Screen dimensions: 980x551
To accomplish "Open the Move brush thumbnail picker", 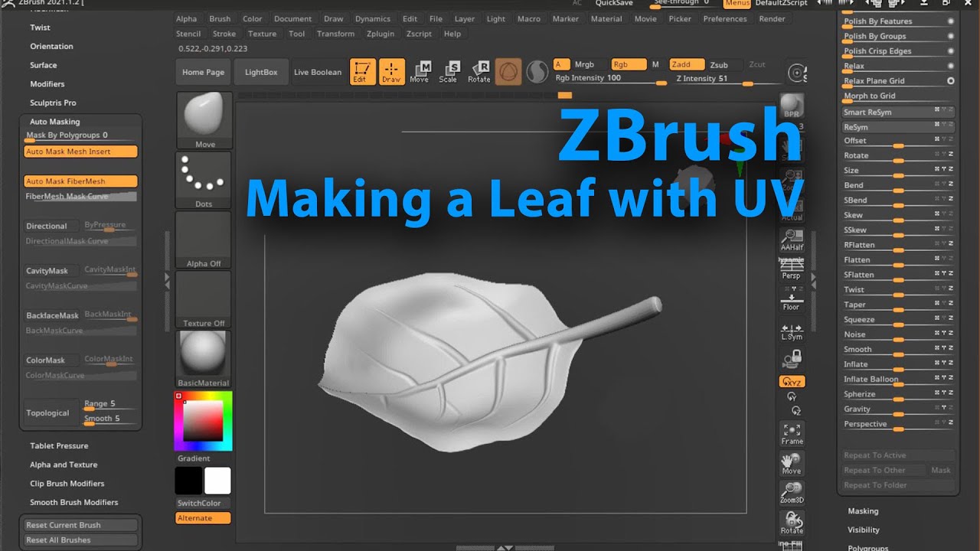I will pyautogui.click(x=204, y=121).
